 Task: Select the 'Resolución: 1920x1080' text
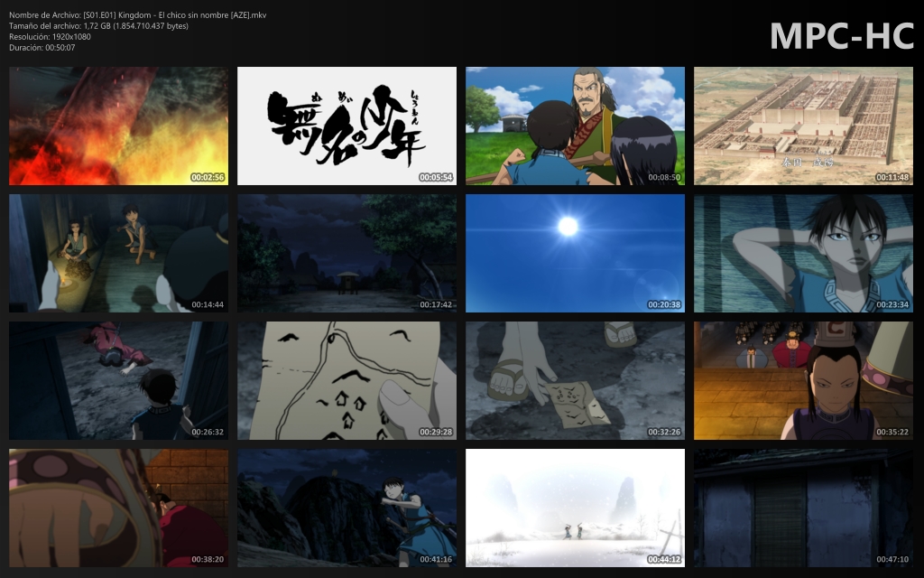[51, 36]
